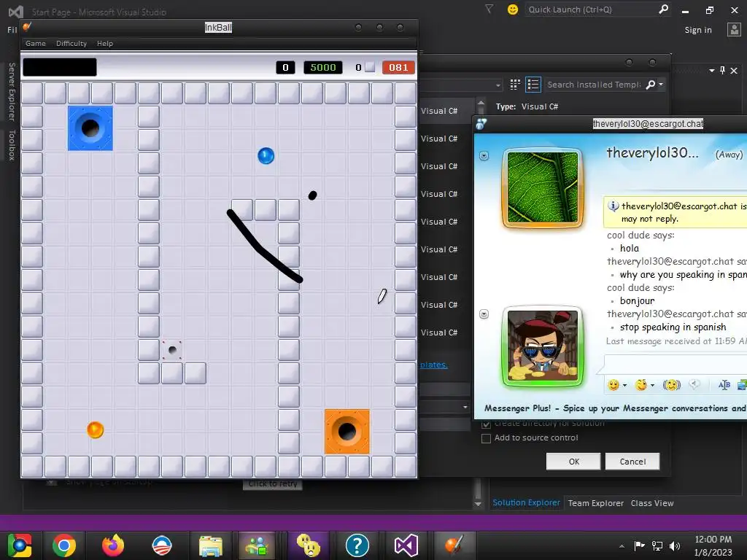Screen dimensions: 747x560
Task: Switch to the Class View tab
Action: 651,503
